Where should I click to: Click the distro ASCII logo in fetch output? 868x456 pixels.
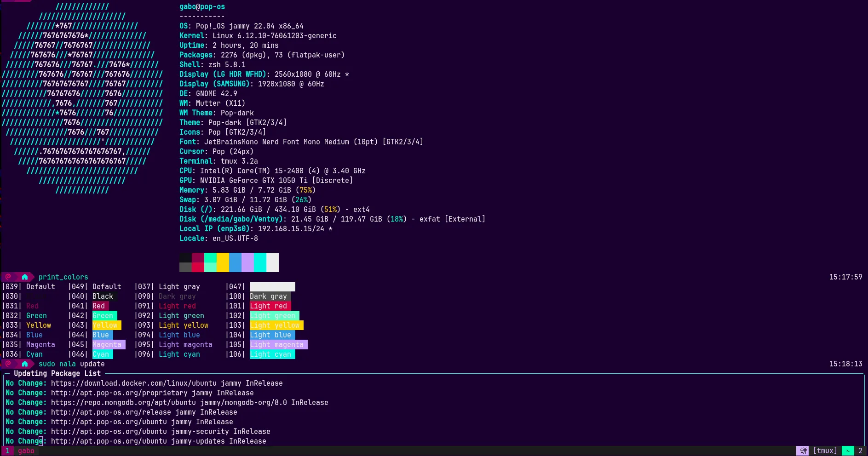click(82, 98)
